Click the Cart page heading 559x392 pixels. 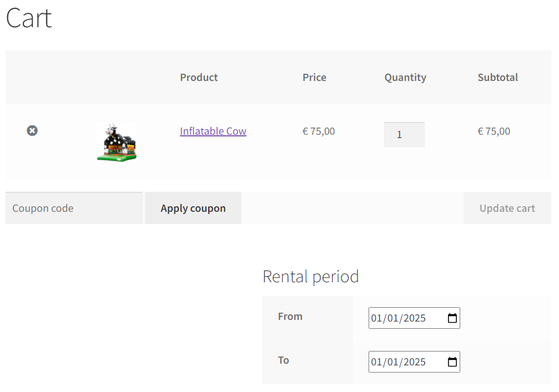[29, 18]
